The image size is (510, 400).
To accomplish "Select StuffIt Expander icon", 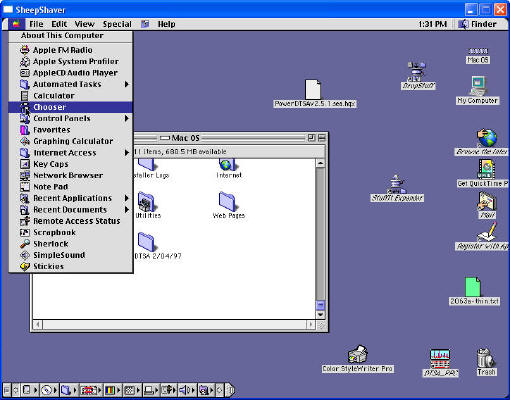I will [397, 188].
